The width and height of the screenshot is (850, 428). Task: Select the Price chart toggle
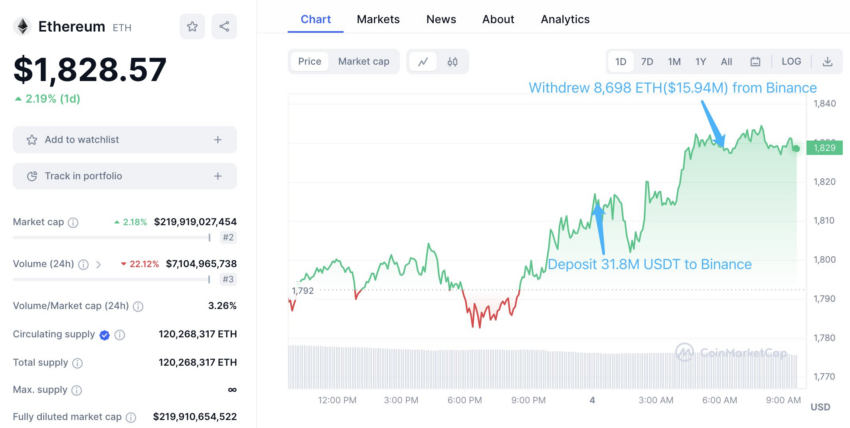pos(310,62)
